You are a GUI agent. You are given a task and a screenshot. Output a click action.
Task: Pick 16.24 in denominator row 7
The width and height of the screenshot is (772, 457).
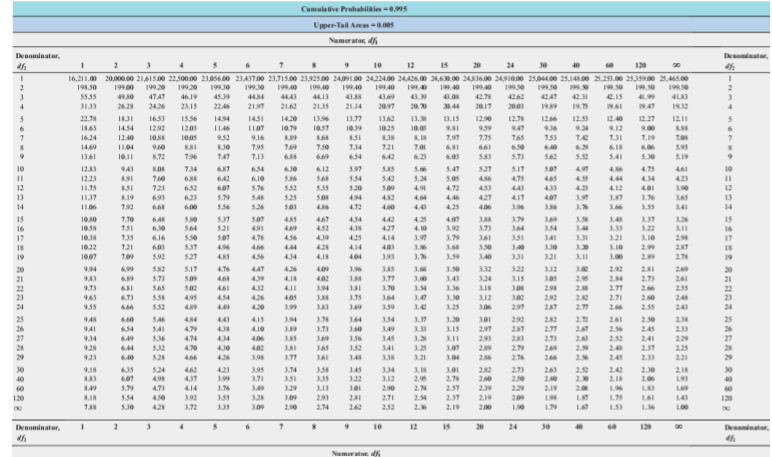pos(88,138)
